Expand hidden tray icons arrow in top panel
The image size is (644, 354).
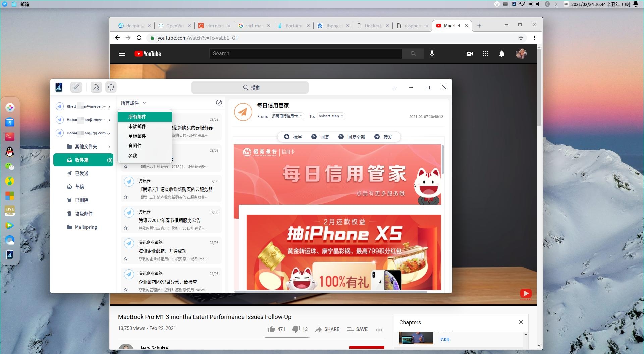556,4
